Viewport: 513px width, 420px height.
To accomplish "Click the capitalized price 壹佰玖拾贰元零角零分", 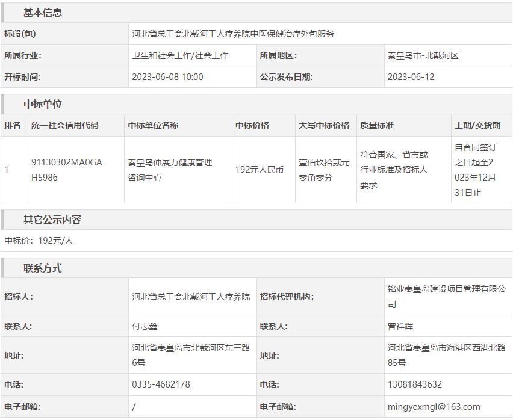I will (x=324, y=170).
